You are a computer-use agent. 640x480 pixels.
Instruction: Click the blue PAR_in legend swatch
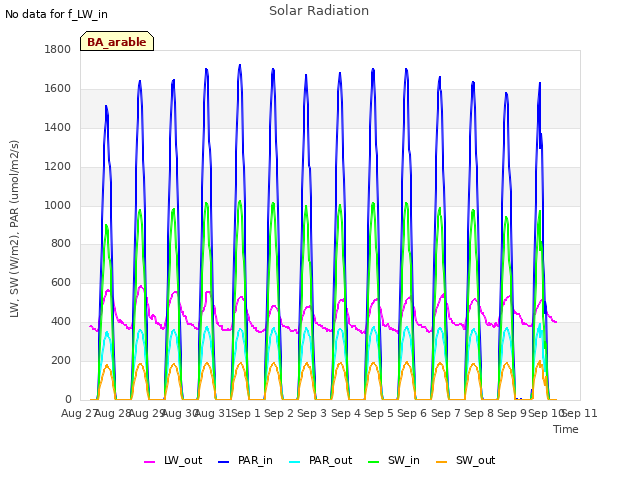[224, 462]
